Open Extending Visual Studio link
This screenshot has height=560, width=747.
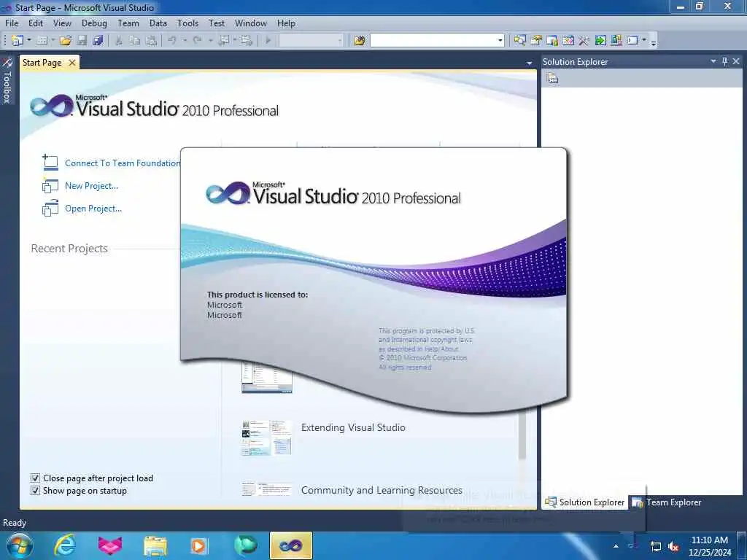353,427
